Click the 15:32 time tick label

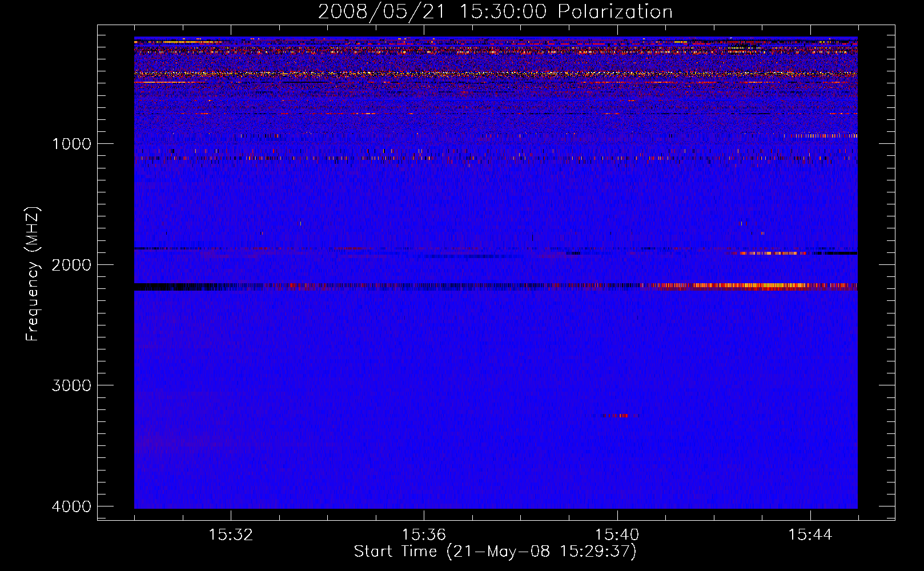231,534
